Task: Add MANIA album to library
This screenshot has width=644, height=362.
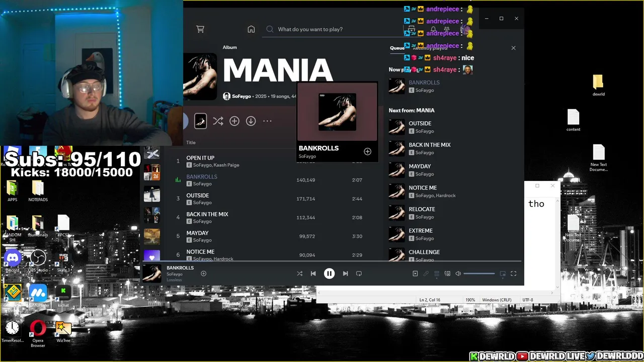Action: coord(234,121)
